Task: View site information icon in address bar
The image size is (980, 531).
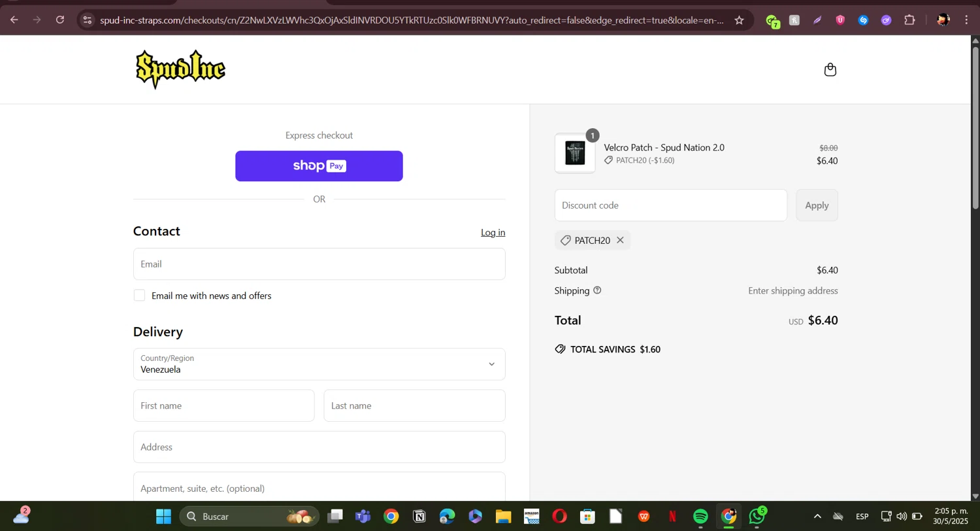Action: pyautogui.click(x=88, y=20)
